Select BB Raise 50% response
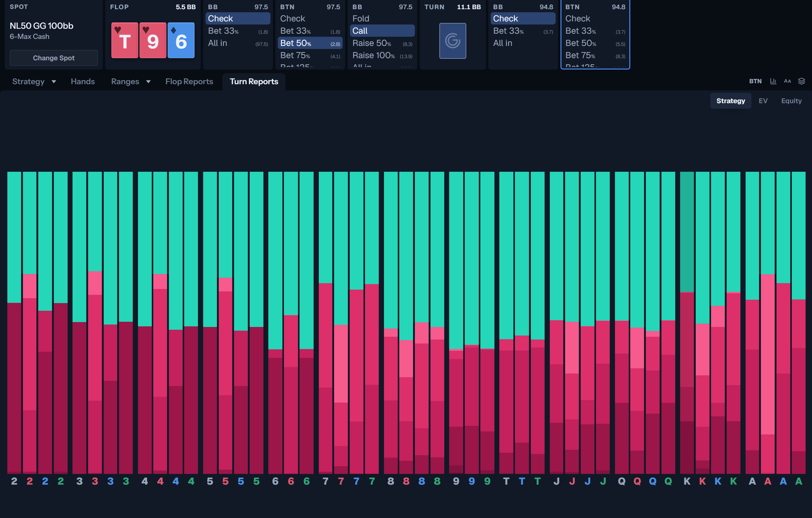The height and width of the screenshot is (518, 812). [382, 43]
